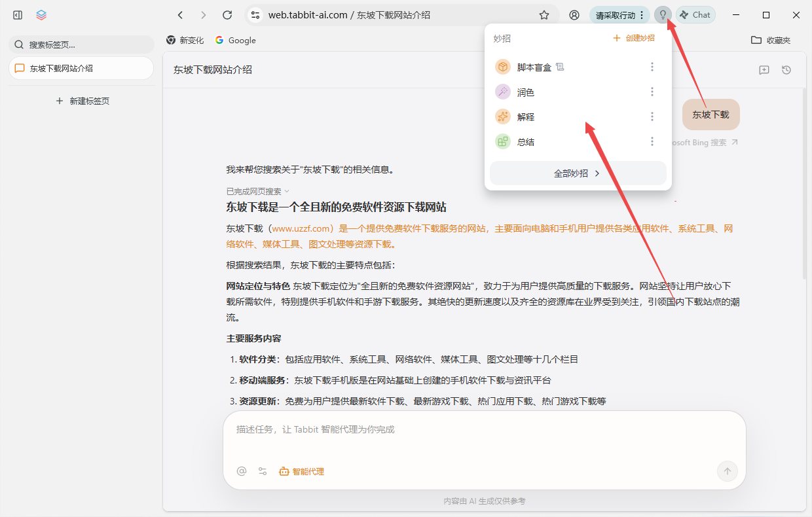Open input settings sliders icon
Image resolution: width=812 pixels, height=517 pixels.
[x=263, y=471]
